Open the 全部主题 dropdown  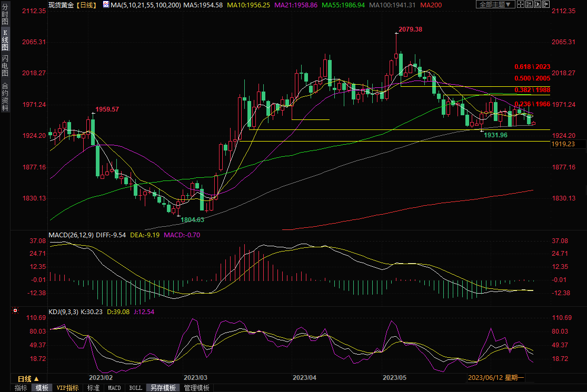pos(497,4)
